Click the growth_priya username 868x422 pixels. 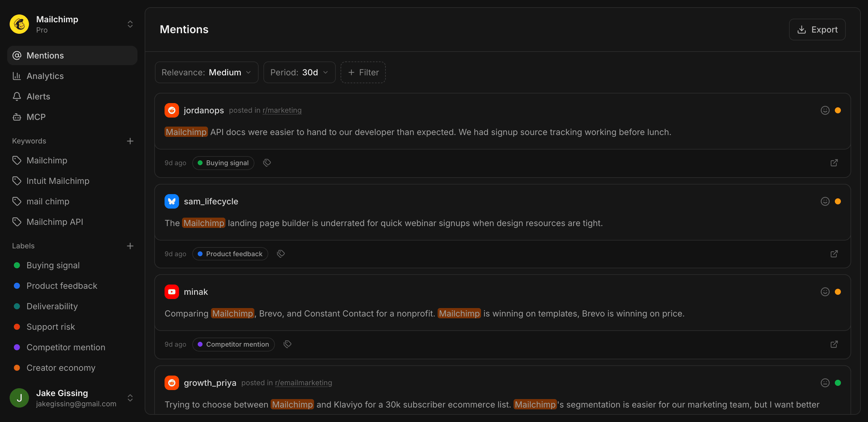210,383
